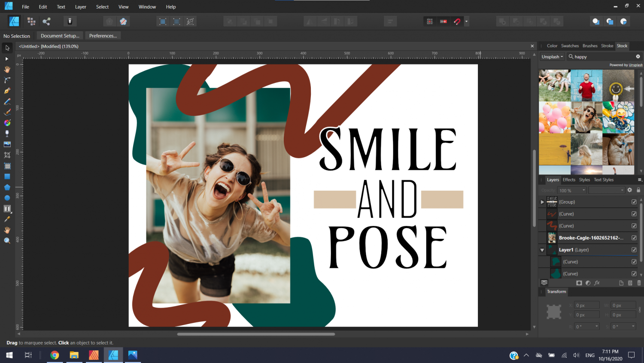Click the Delete Layer trash icon
Viewport: 644px width, 363px height.
(x=639, y=283)
